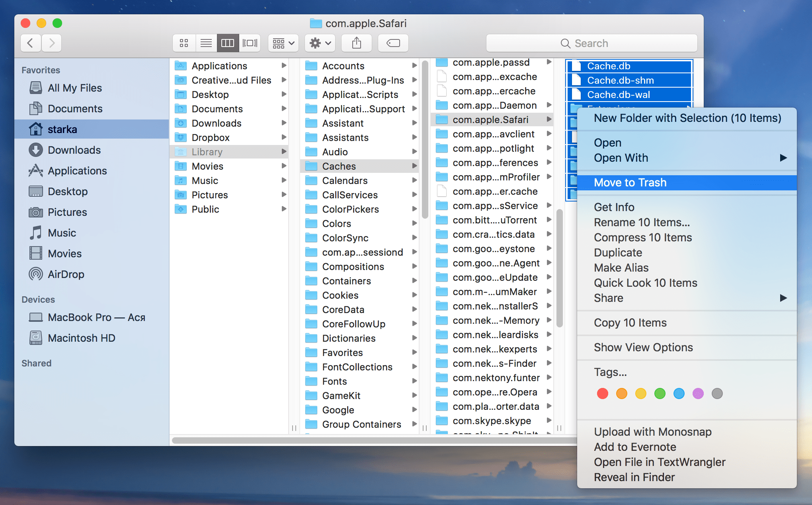Choose Duplicate in context menu

[x=687, y=252]
